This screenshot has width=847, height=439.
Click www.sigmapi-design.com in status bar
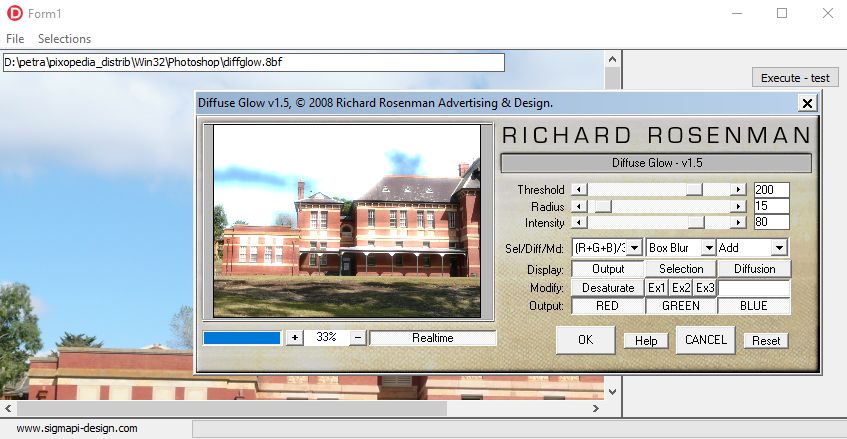pyautogui.click(x=77, y=428)
